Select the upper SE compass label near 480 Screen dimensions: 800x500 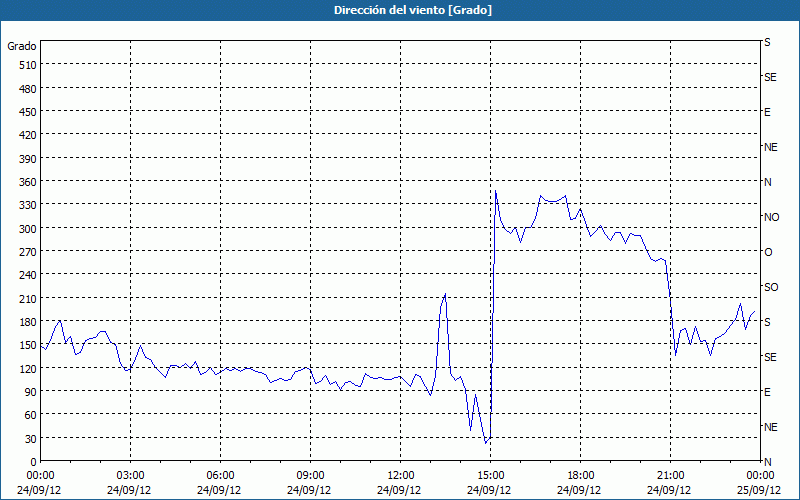[x=770, y=77]
